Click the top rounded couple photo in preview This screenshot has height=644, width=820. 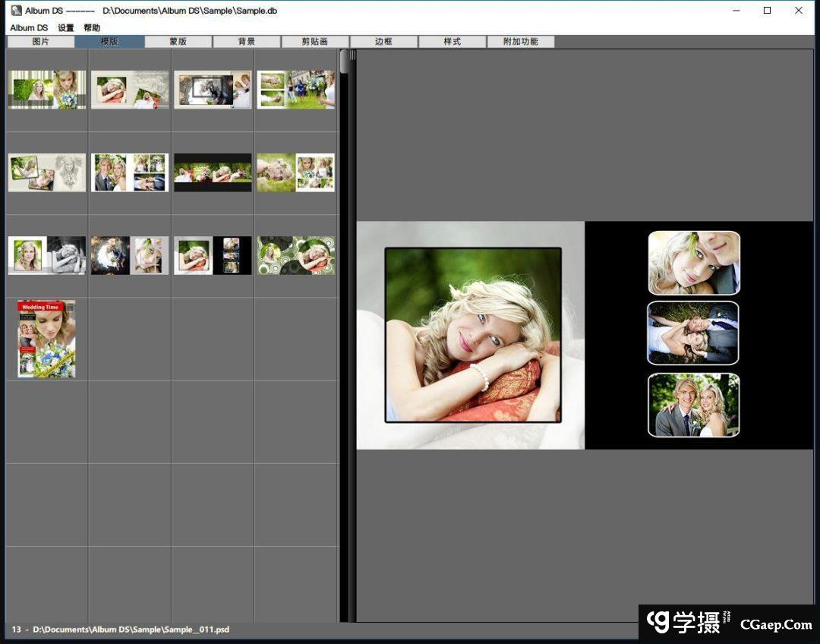point(694,263)
